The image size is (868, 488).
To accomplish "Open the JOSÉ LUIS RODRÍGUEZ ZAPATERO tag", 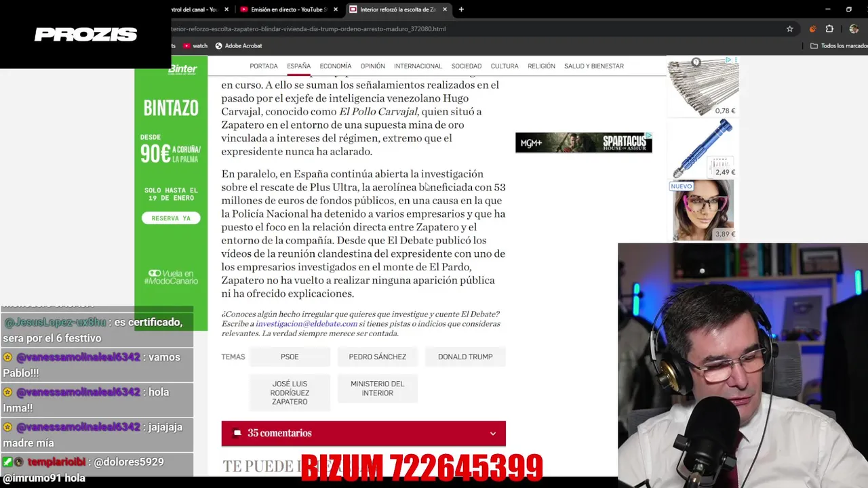I will click(x=290, y=392).
